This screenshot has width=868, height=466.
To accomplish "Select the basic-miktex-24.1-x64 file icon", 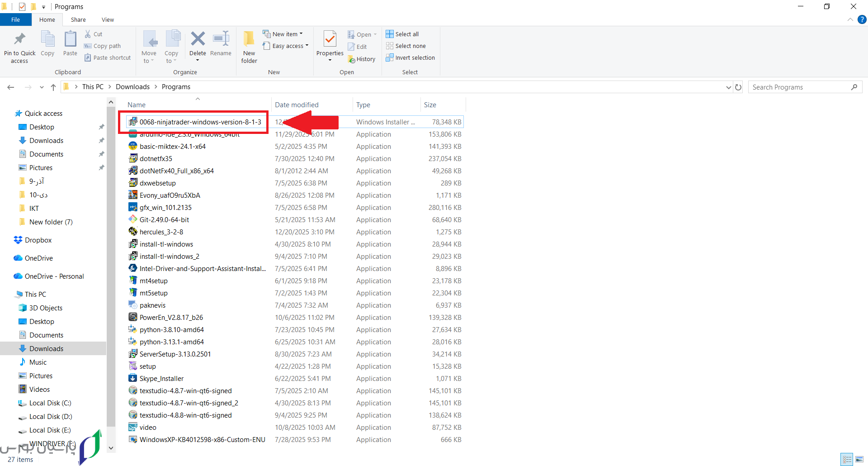I will tap(132, 146).
